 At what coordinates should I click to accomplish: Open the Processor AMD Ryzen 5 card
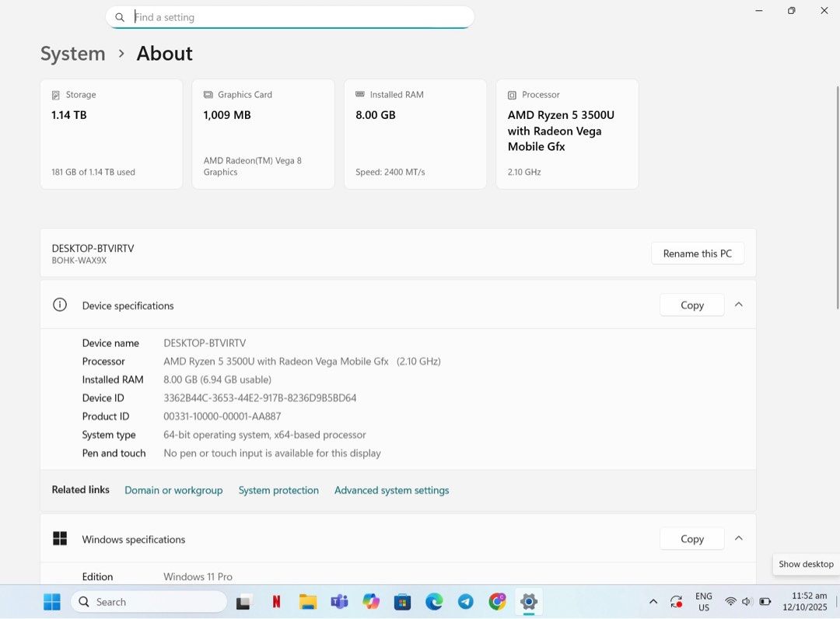click(567, 134)
